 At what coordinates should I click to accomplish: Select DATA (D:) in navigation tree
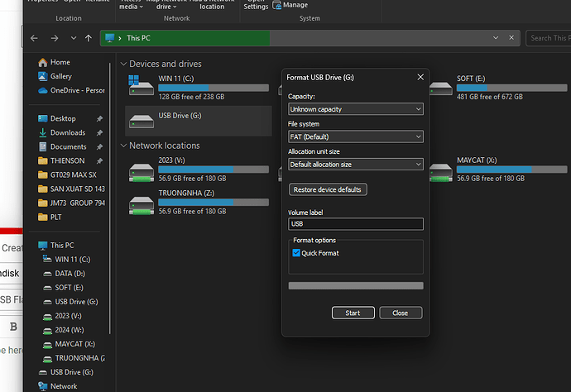coord(64,274)
